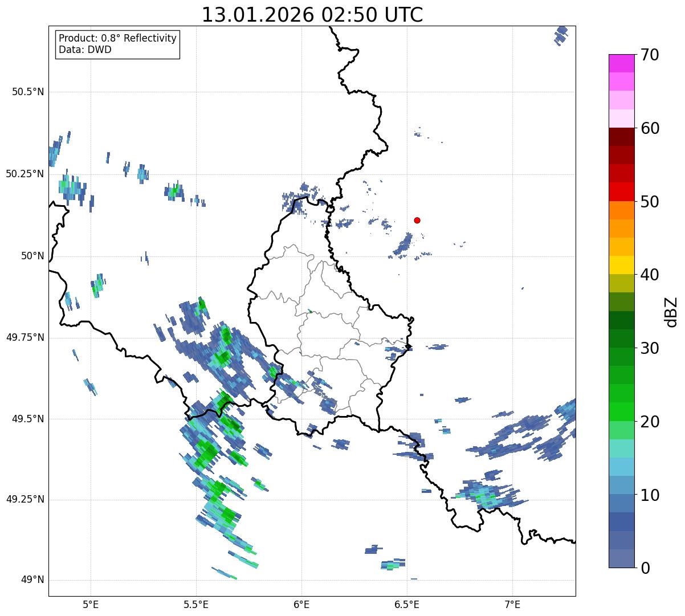Click the 70 value on colorbar
Image resolution: width=685 pixels, height=616 pixels.
pyautogui.click(x=650, y=55)
